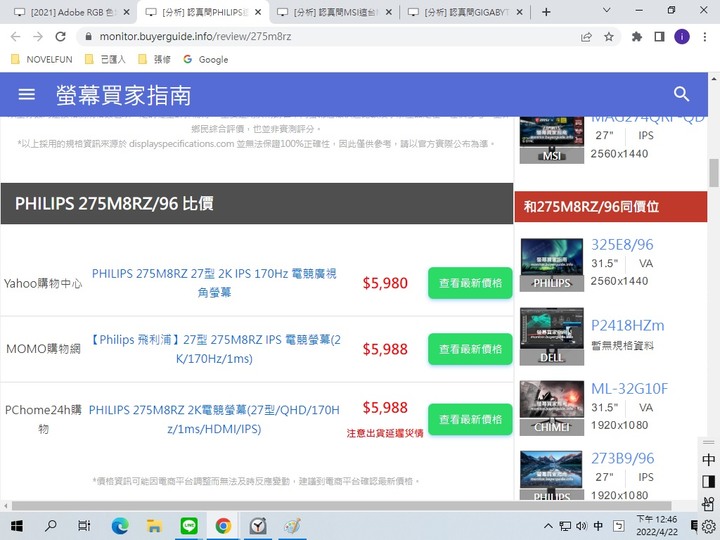720x540 pixels.
Task: Click the search magnifier in blue header
Action: pos(681,94)
